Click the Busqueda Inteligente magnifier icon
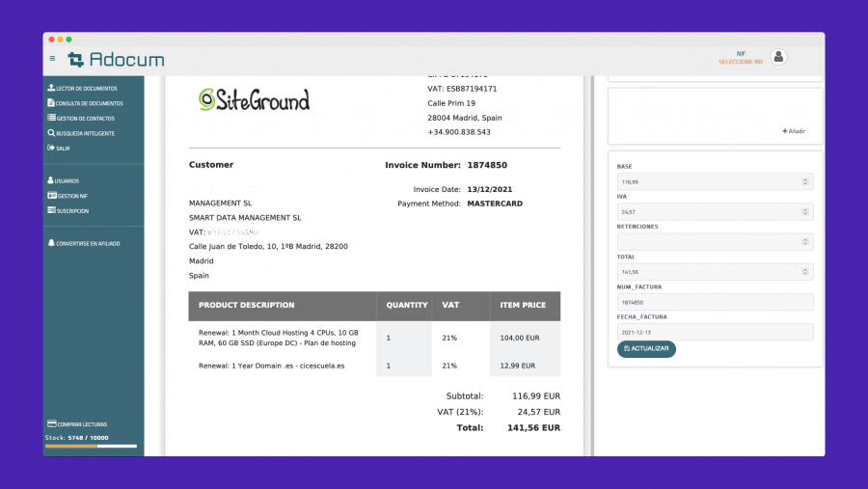The image size is (868, 489). (51, 133)
